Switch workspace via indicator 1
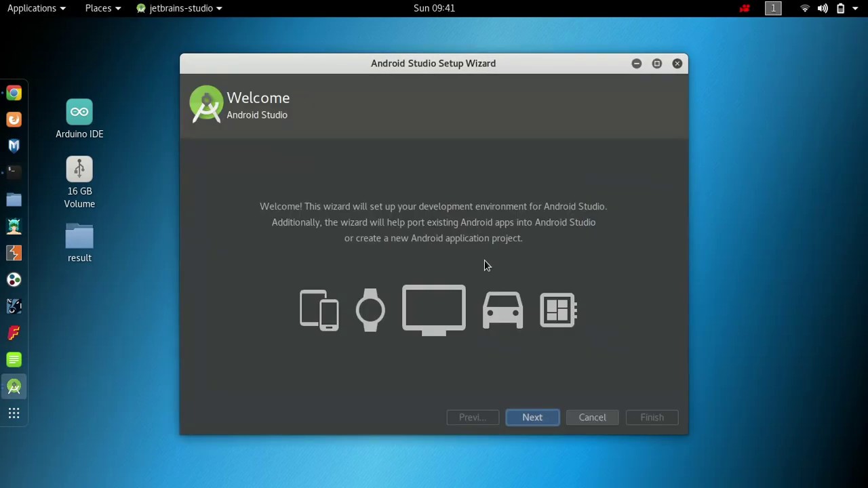The width and height of the screenshot is (868, 488). click(773, 8)
